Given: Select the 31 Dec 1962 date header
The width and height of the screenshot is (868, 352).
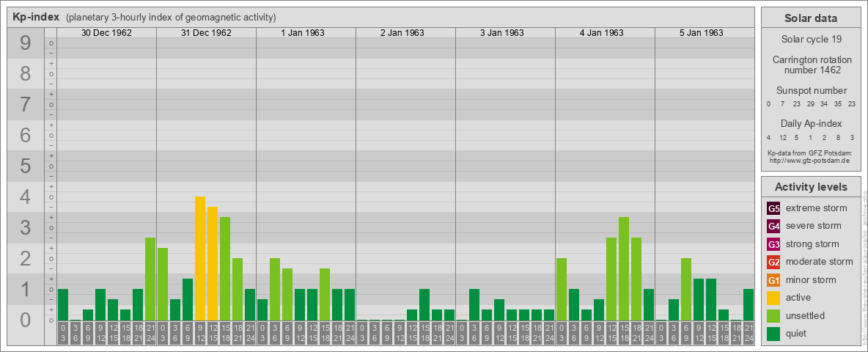Looking at the screenshot, I should tap(206, 33).
